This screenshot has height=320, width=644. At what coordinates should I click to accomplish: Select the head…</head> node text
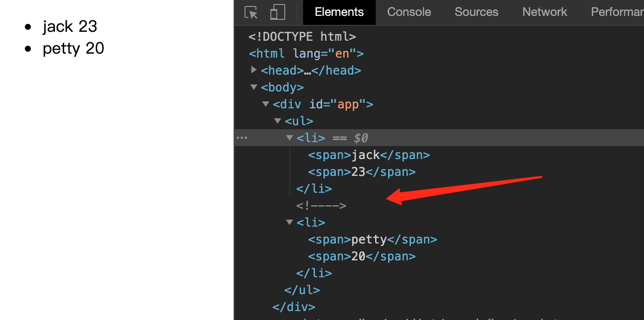[x=311, y=70]
